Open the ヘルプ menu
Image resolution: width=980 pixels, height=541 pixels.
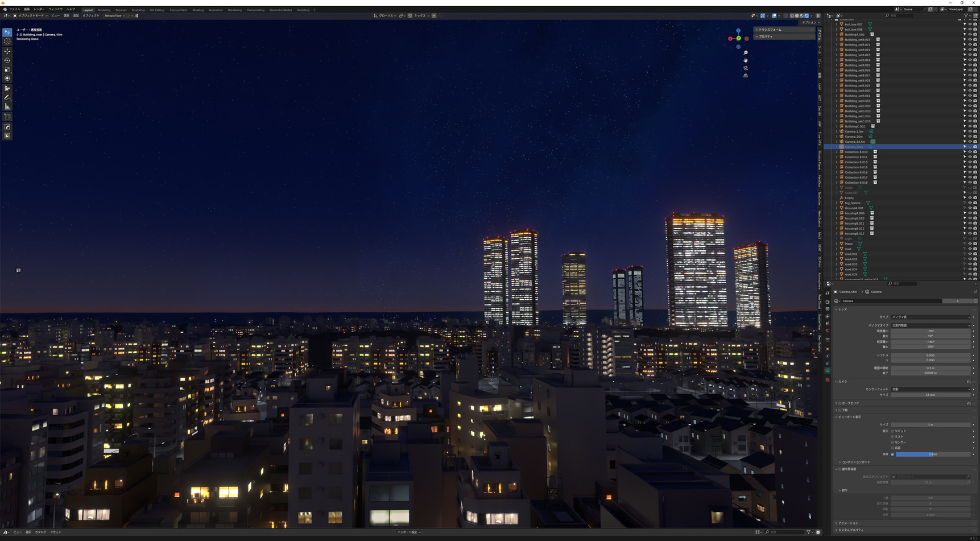tap(71, 10)
